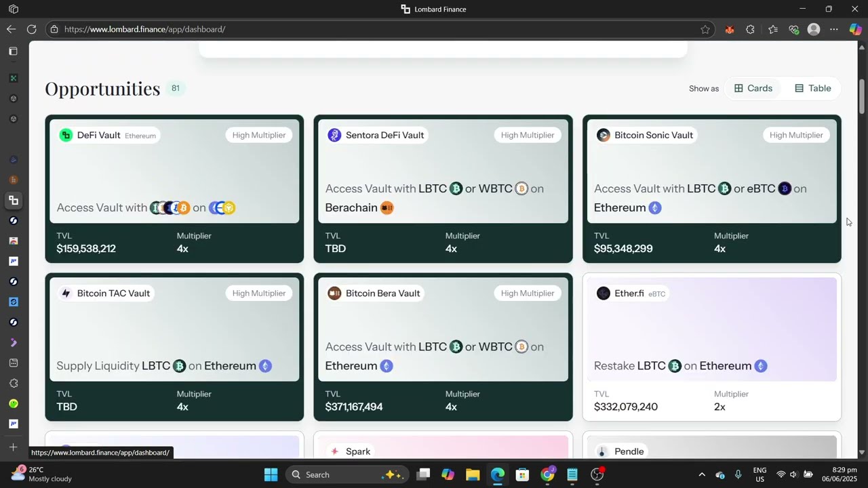Image resolution: width=868 pixels, height=488 pixels.
Task: Open the Bitcoin Sonic Vault card
Action: coord(712,188)
